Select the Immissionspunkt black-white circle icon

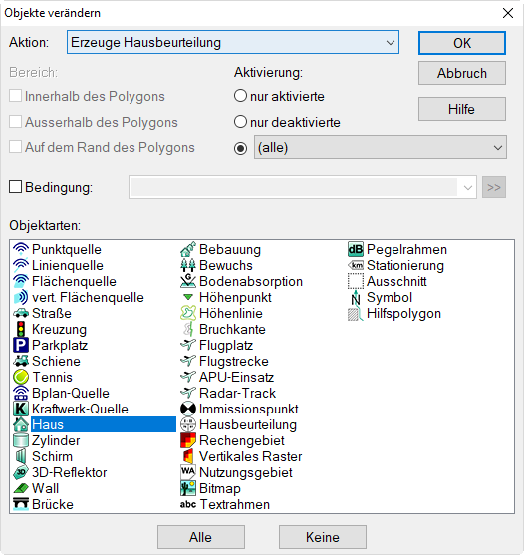pyautogui.click(x=188, y=409)
